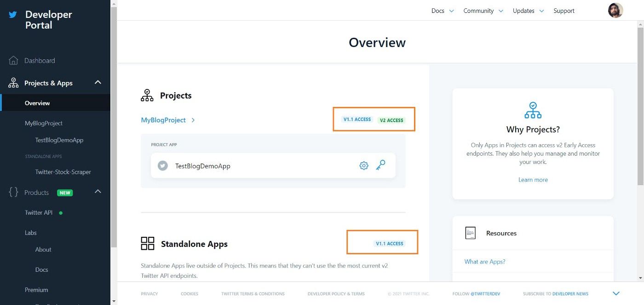Click the Projects & Apps hierarchy icon
The height and width of the screenshot is (305, 644).
[13, 83]
